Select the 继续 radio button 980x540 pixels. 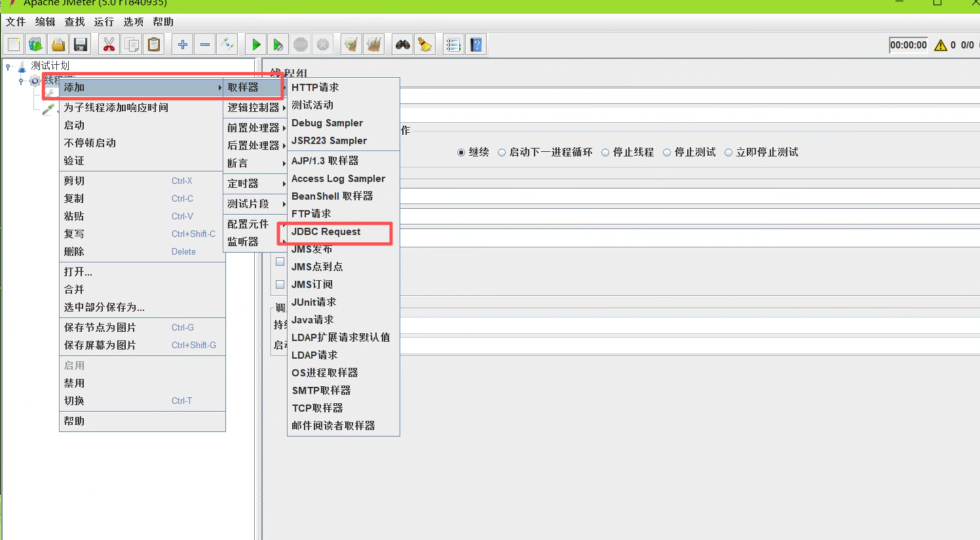(x=461, y=153)
